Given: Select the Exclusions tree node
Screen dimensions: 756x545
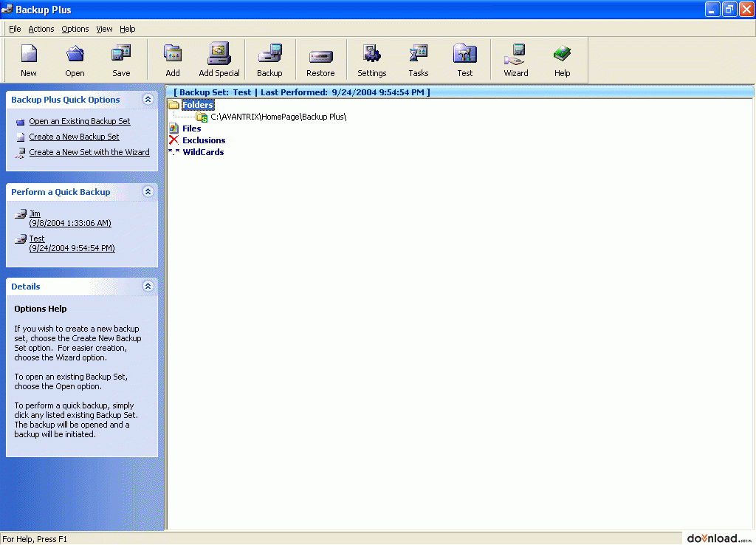Looking at the screenshot, I should [204, 140].
